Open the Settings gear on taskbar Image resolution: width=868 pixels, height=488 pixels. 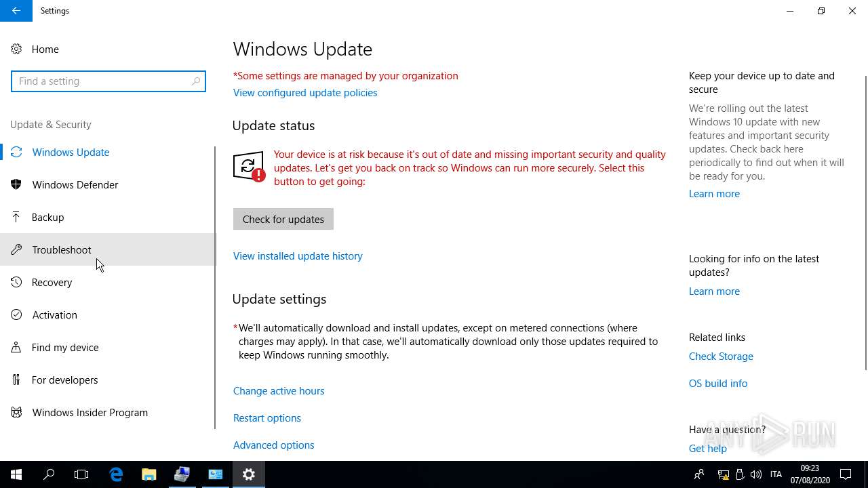[249, 474]
